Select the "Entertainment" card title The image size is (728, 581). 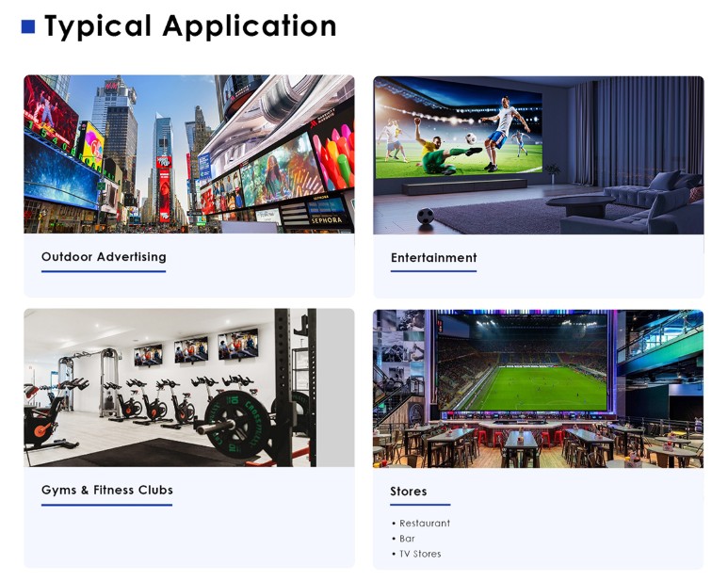click(x=433, y=258)
